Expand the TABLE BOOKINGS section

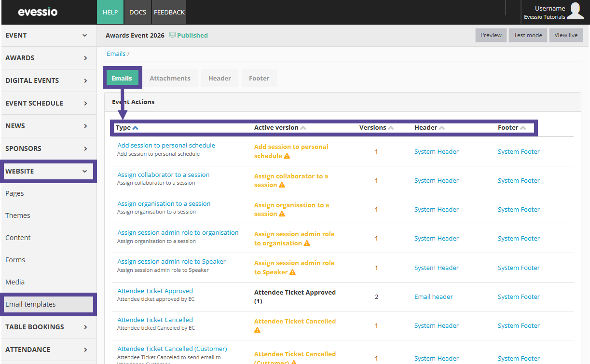48,327
